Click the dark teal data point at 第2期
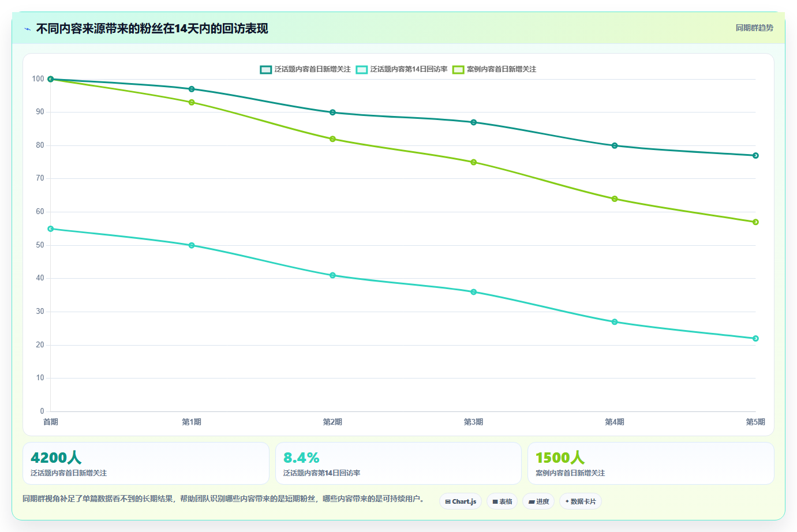Screen dimensions: 797x532 click(x=332, y=113)
